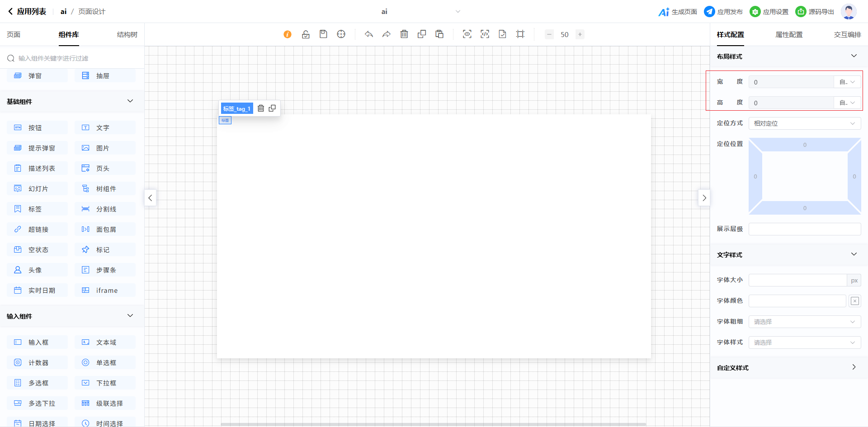Increase zoom with the plus button

pos(580,34)
